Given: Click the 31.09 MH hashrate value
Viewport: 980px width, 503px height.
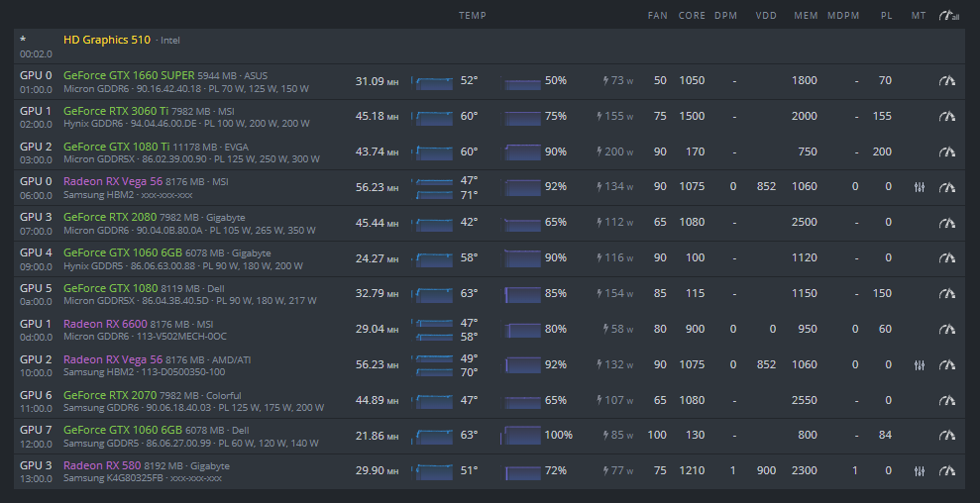Looking at the screenshot, I should pyautogui.click(x=377, y=81).
